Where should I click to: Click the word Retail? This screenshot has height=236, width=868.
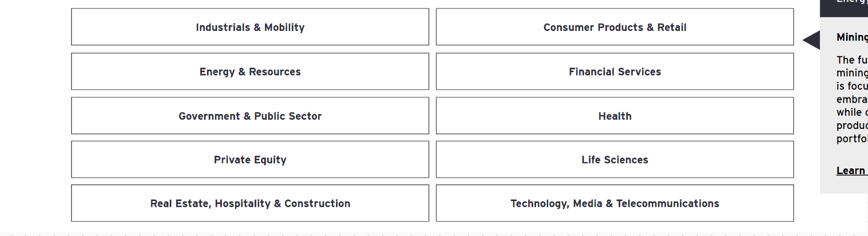(x=672, y=27)
